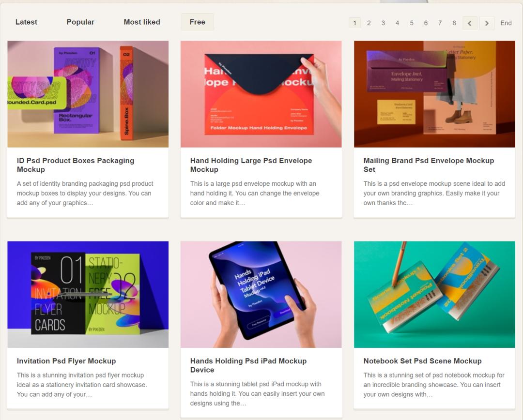Open pagination page 8
This screenshot has height=420, width=523.
coord(454,23)
